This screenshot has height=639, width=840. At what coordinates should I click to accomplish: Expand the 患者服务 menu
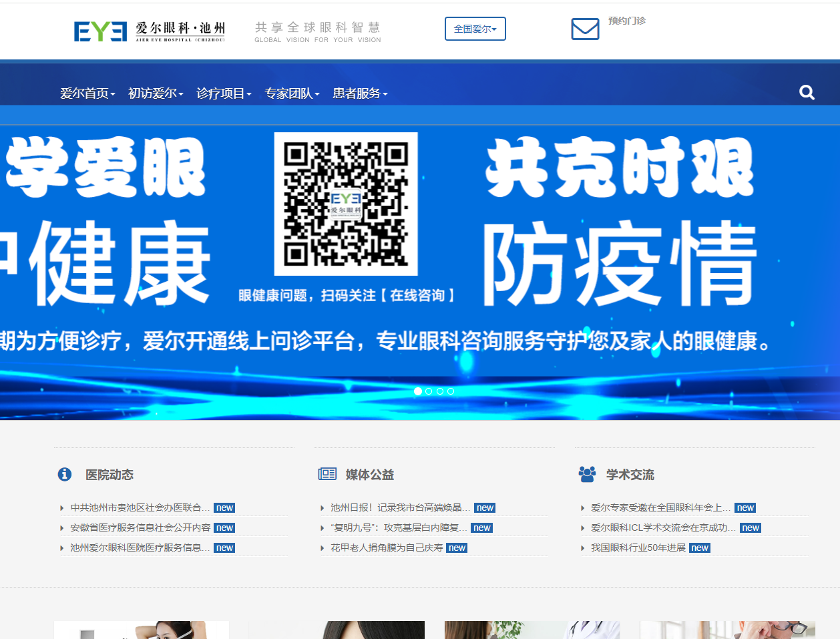360,93
